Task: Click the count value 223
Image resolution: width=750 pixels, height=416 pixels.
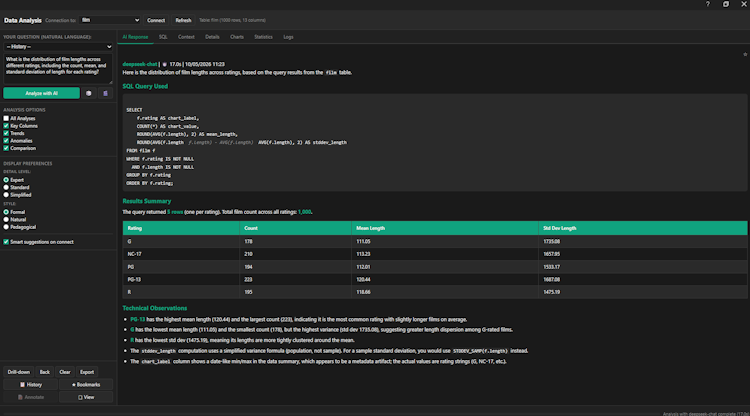Action: 248,279
